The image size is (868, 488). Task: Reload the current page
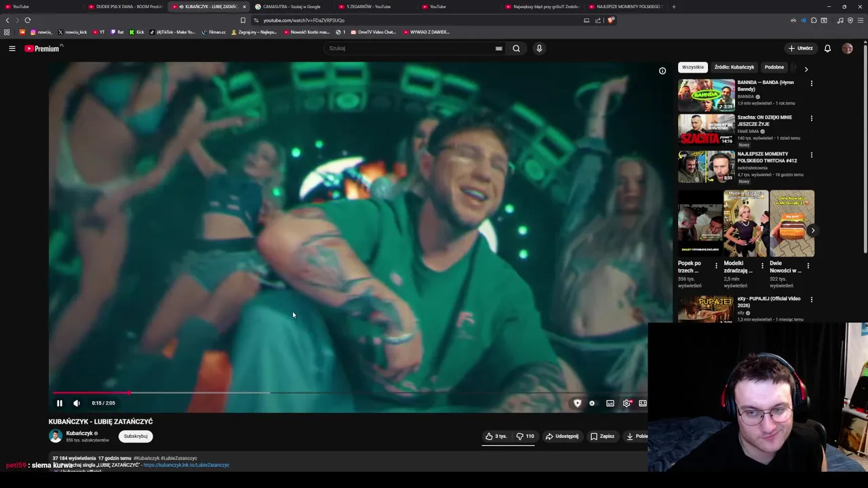28,20
